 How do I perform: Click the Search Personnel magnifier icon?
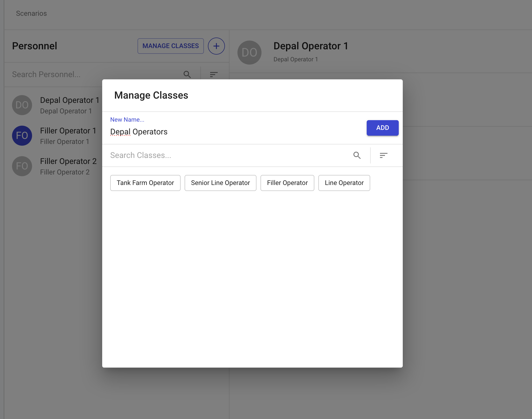[187, 74]
